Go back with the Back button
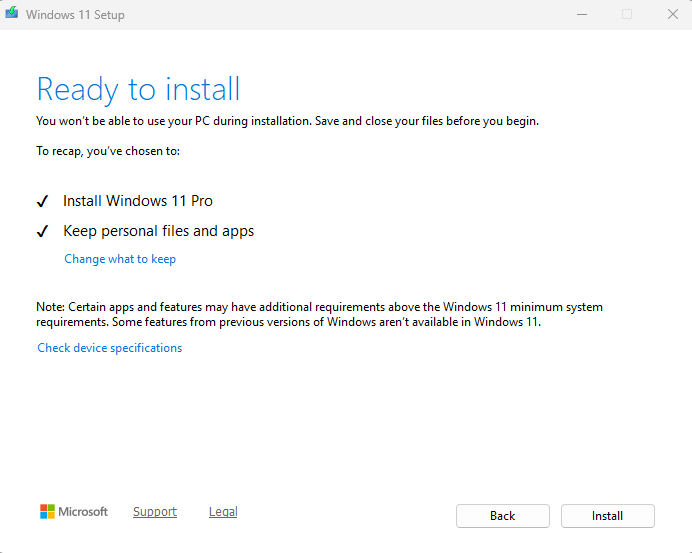The image size is (692, 553). [502, 516]
